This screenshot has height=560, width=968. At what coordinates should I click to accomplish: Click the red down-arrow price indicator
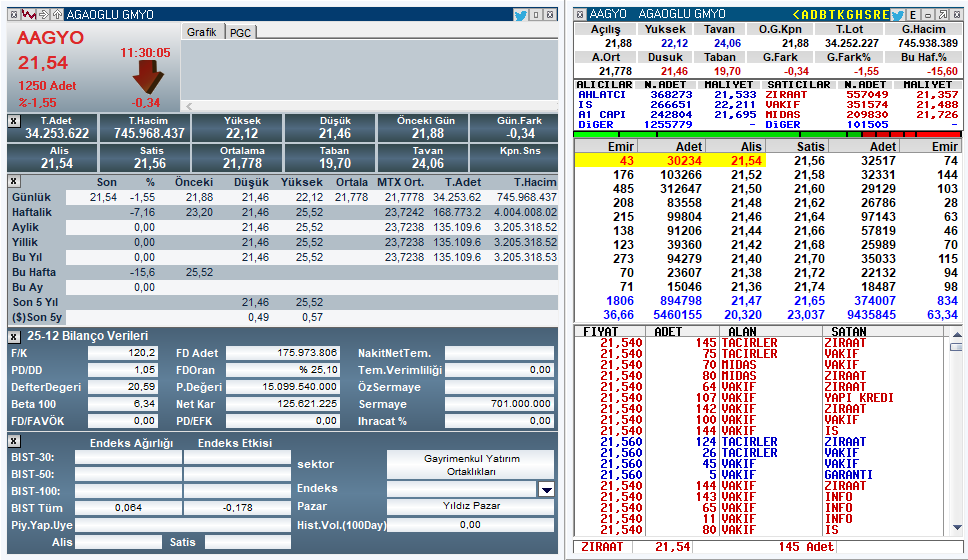point(148,77)
